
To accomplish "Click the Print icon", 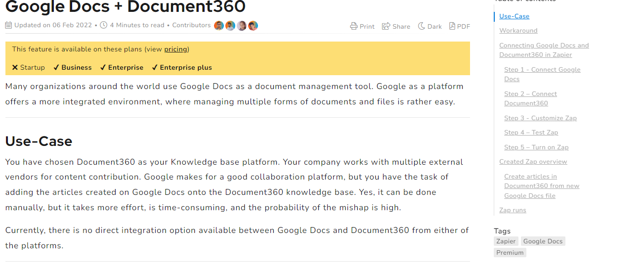I will click(x=353, y=26).
